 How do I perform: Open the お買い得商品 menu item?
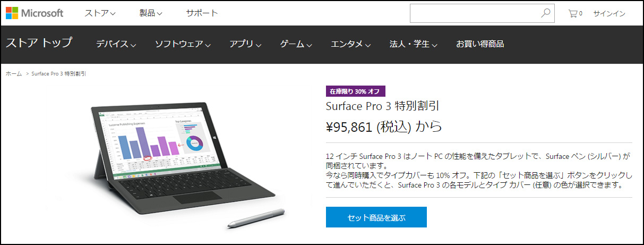(x=480, y=44)
